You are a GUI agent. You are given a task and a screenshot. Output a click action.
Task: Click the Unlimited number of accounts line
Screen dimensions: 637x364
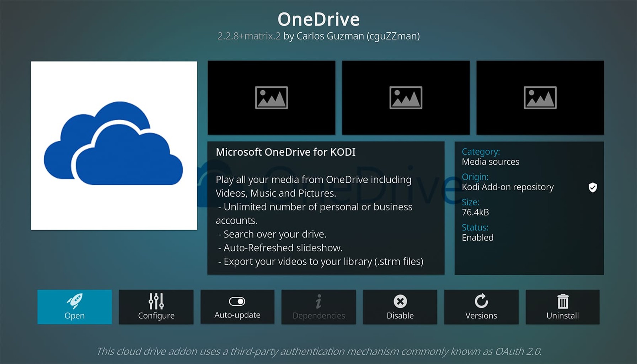[314, 214]
